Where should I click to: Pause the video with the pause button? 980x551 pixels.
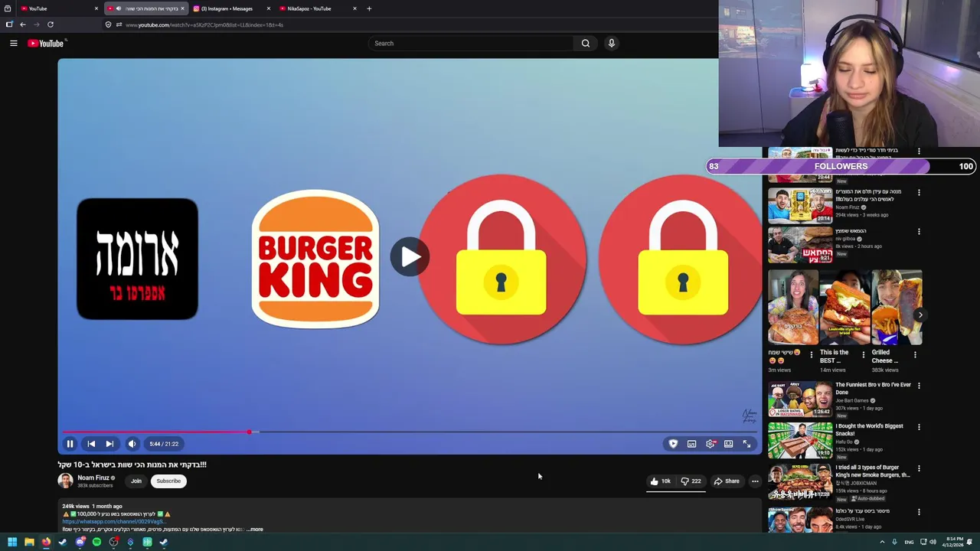70,444
